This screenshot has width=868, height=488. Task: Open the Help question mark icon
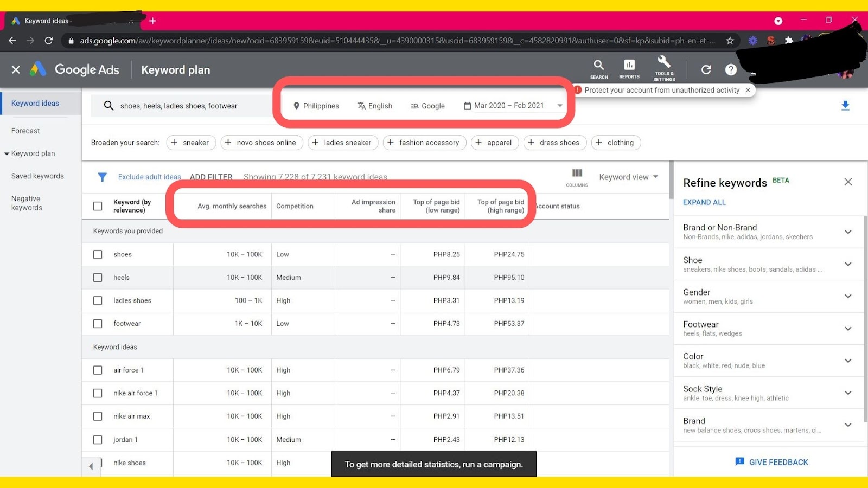pos(731,69)
